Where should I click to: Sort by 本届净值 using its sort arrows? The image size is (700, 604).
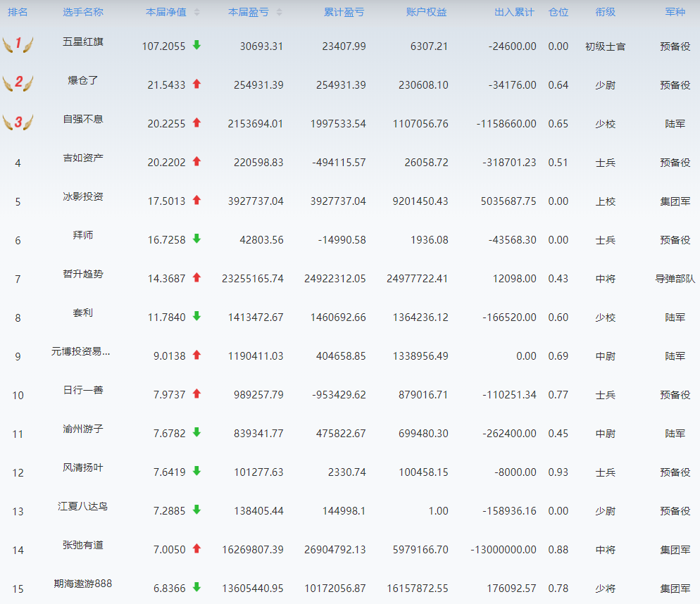click(197, 13)
